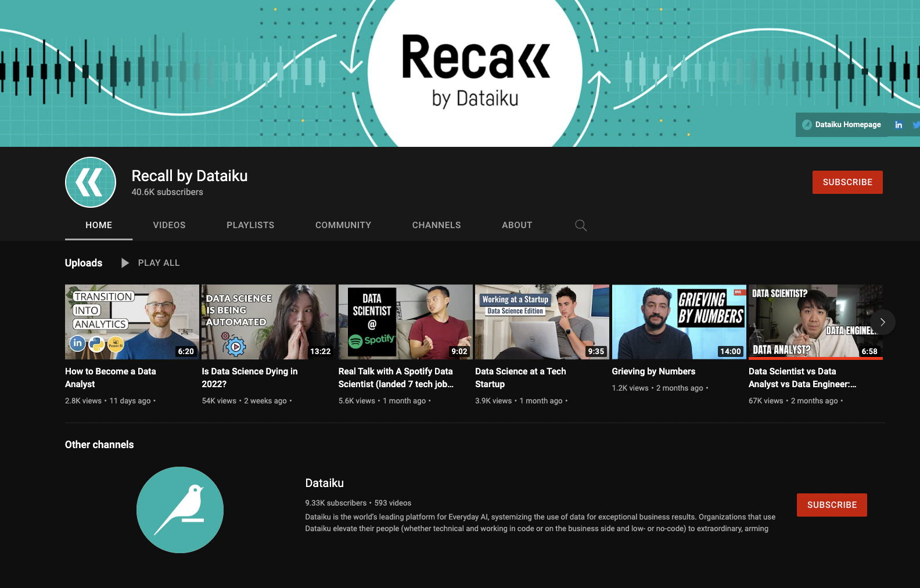Open the 'Grieving by Numbers' video title
Viewport: 920px width, 588px height.
[x=653, y=371]
